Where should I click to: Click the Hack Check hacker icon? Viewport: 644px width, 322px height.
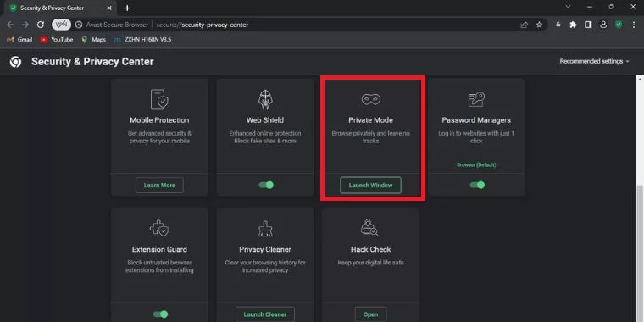tap(369, 228)
